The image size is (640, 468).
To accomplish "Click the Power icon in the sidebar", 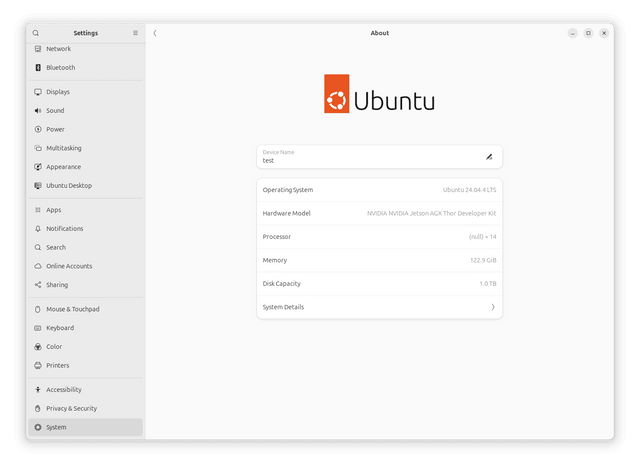I will coord(38,129).
